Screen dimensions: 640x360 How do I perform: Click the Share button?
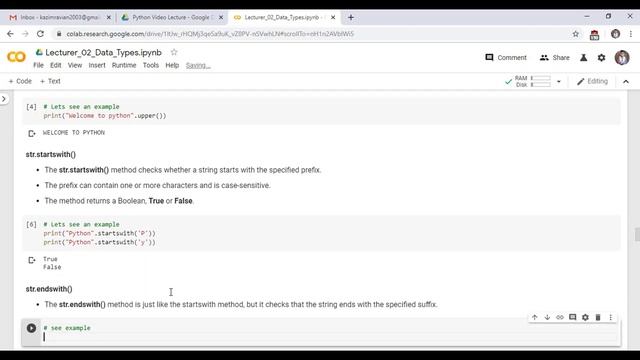(554, 58)
